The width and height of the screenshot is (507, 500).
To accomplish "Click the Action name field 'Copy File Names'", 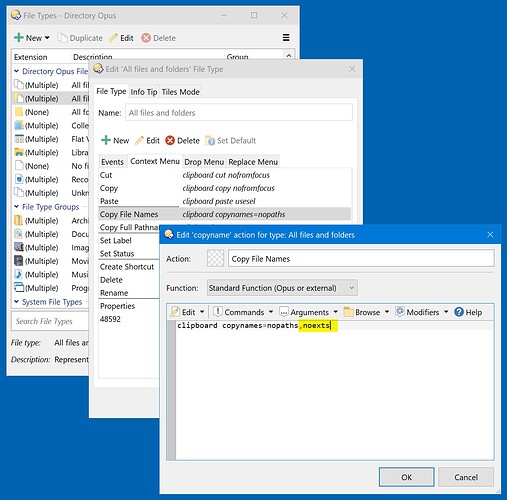I will [361, 258].
